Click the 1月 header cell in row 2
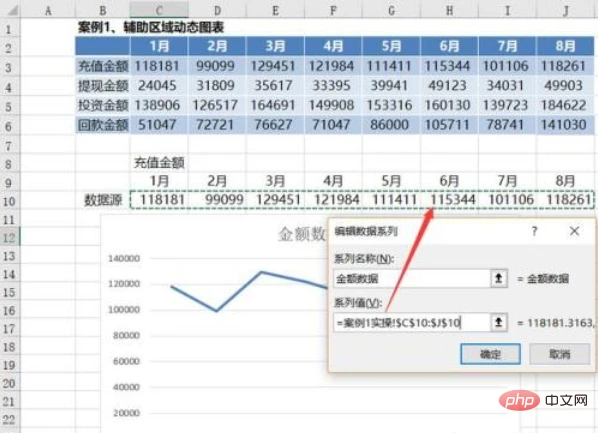Viewport: 598px width, 433px height. pyautogui.click(x=159, y=46)
